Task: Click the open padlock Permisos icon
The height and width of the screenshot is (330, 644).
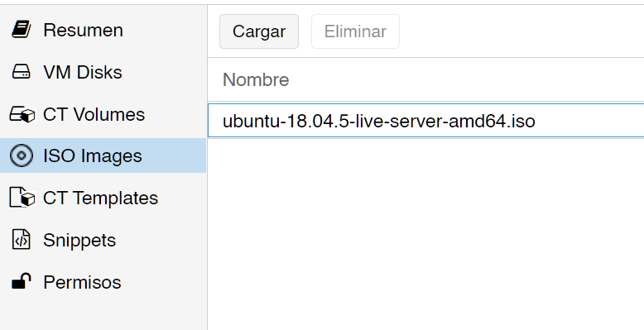Action: point(22,281)
